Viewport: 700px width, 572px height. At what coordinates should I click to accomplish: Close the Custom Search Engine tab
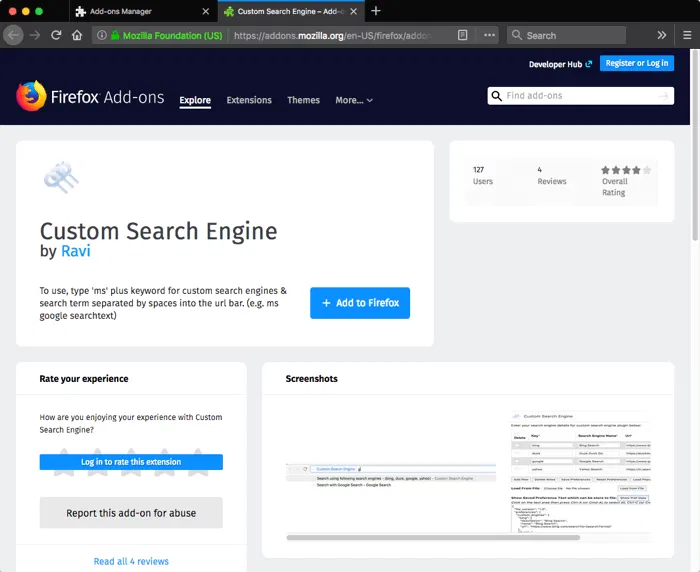(354, 11)
